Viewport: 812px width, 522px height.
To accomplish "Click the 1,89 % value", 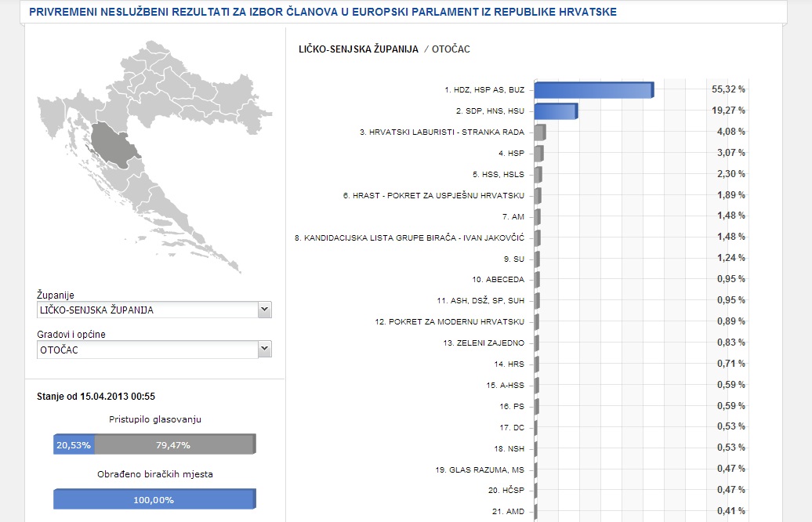I will (x=730, y=195).
